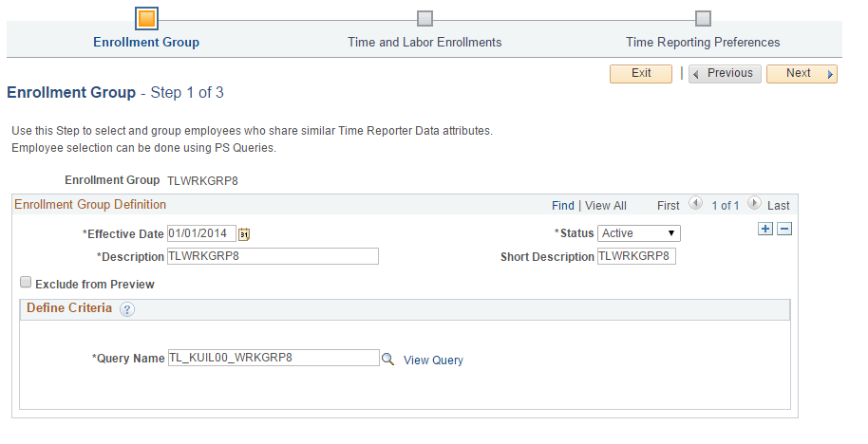Open the Effective Date calendar picker
This screenshot has width=868, height=444.
click(x=244, y=234)
